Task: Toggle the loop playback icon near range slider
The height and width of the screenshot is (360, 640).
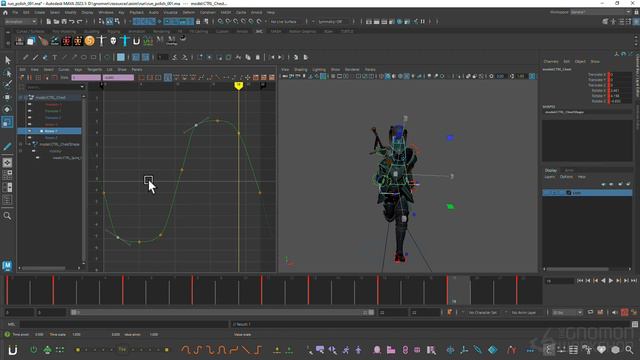Action: (x=591, y=312)
